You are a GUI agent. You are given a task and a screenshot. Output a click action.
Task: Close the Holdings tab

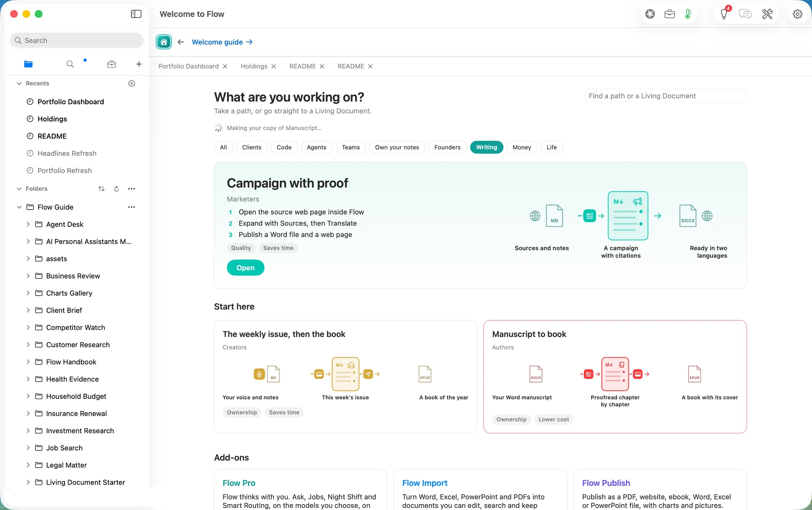coord(274,66)
